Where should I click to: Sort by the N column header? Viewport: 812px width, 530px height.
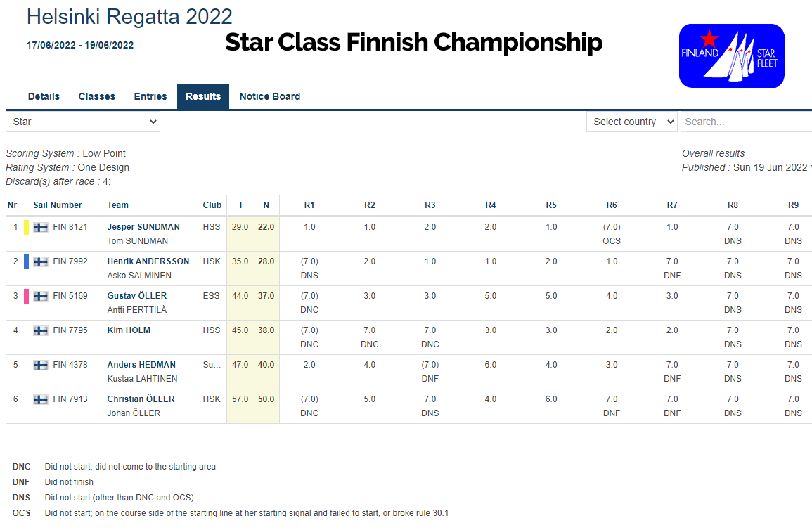click(266, 205)
